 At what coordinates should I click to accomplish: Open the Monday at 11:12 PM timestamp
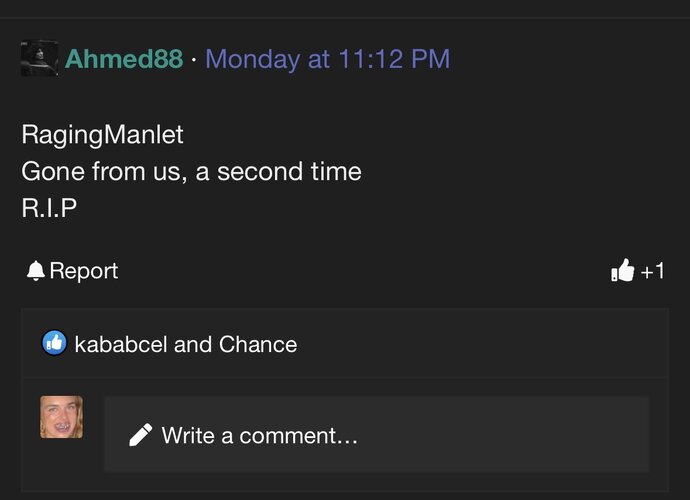click(x=327, y=59)
